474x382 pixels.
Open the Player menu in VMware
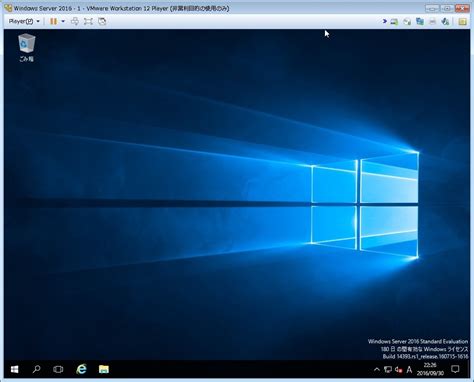pos(24,21)
